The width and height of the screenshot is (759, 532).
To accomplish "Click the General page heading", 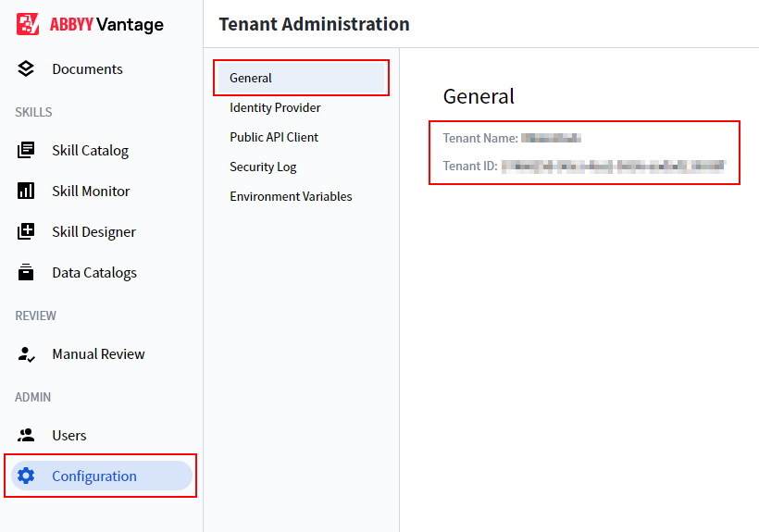I will pos(479,96).
